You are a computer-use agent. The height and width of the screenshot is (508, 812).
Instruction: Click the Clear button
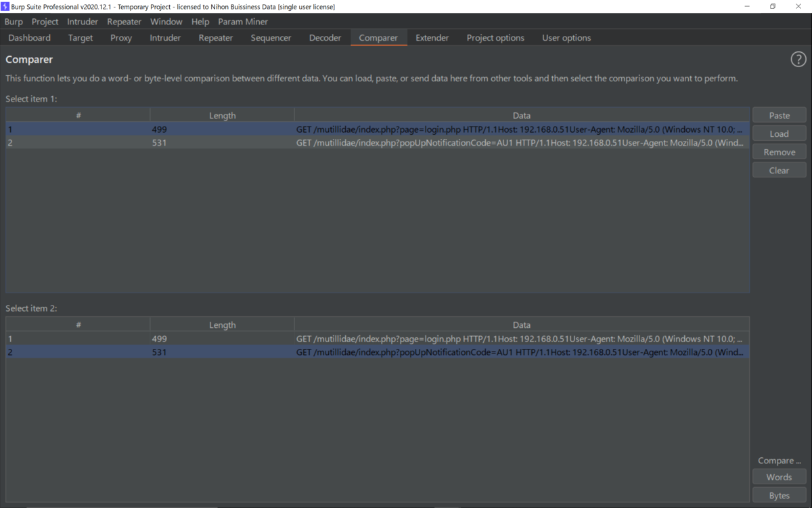coord(780,170)
